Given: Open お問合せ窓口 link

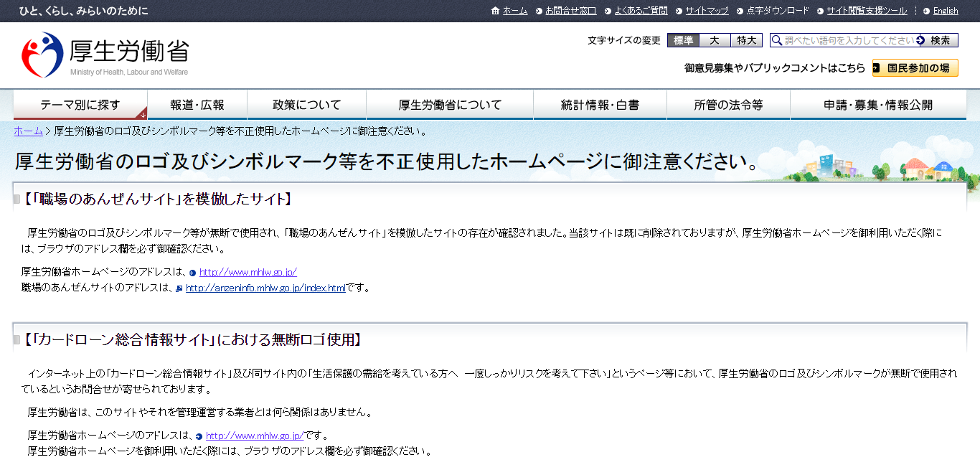Looking at the screenshot, I should (x=570, y=11).
